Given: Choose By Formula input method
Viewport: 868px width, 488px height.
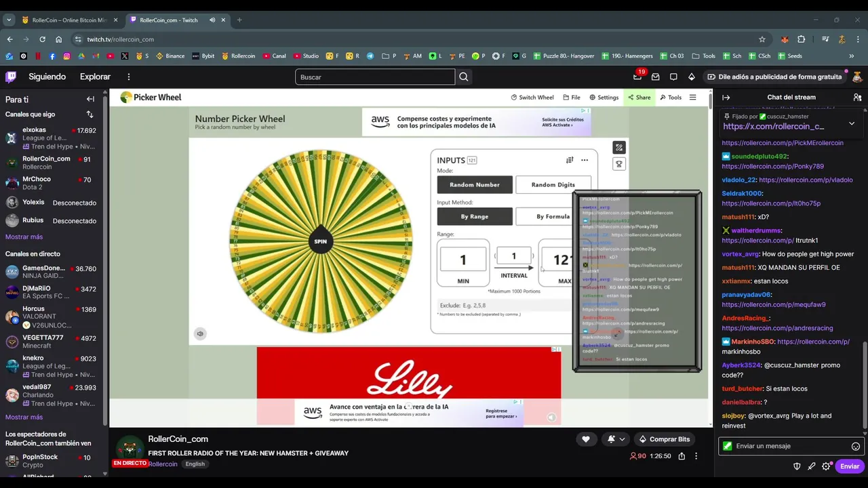Looking at the screenshot, I should click(553, 216).
